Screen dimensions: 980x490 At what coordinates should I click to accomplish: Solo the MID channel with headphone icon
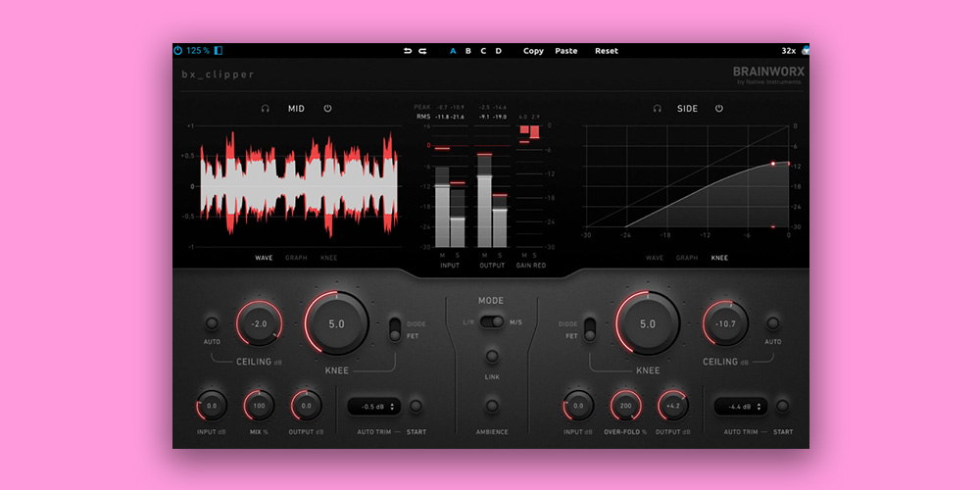[x=265, y=109]
